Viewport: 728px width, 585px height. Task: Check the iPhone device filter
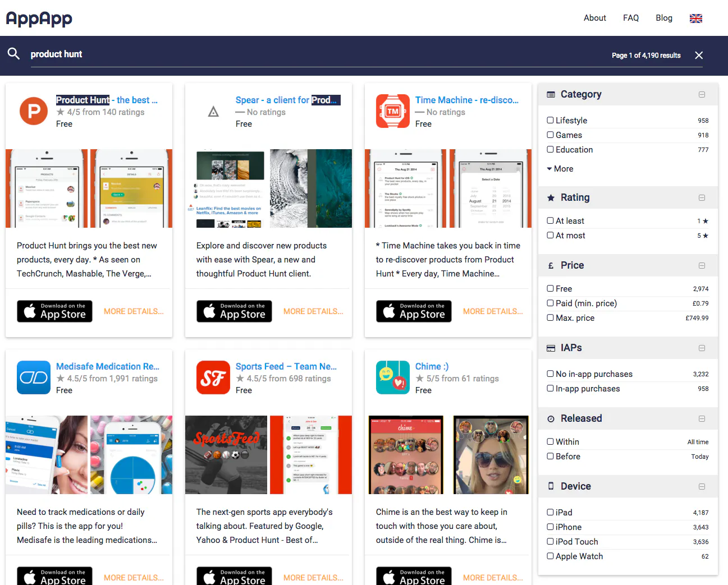(x=551, y=527)
